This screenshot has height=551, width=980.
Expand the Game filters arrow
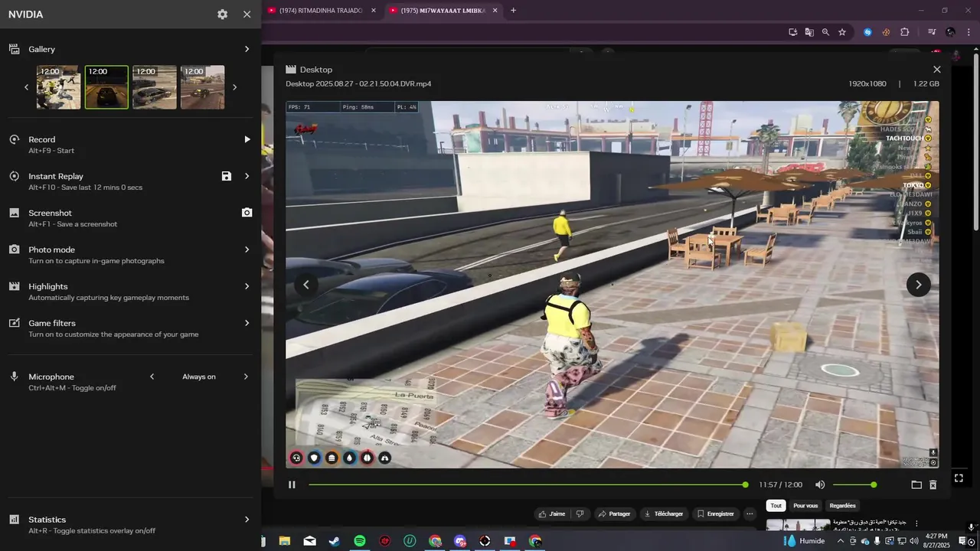[247, 323]
